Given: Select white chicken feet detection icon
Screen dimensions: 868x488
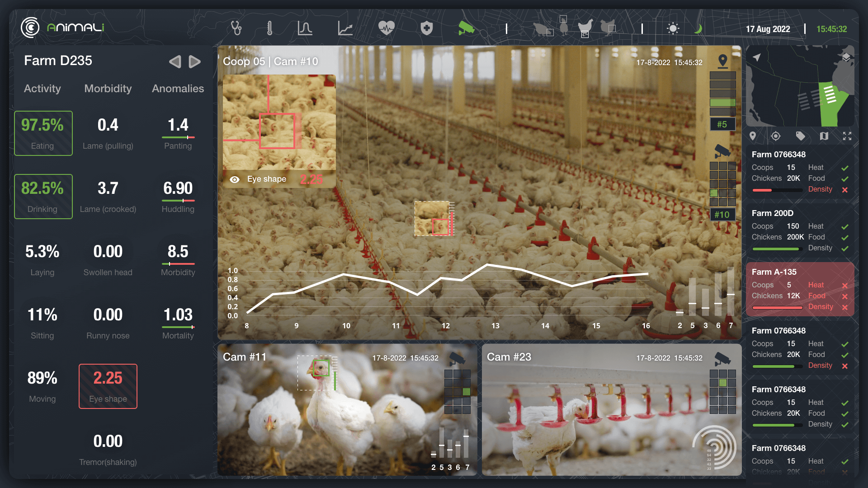Looking at the screenshot, I should coord(585,28).
